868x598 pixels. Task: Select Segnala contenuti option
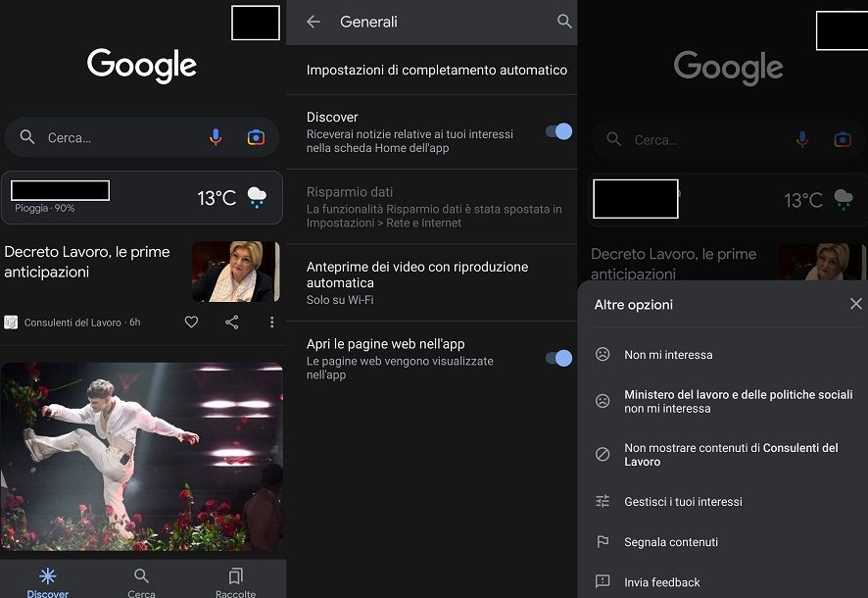click(x=723, y=541)
